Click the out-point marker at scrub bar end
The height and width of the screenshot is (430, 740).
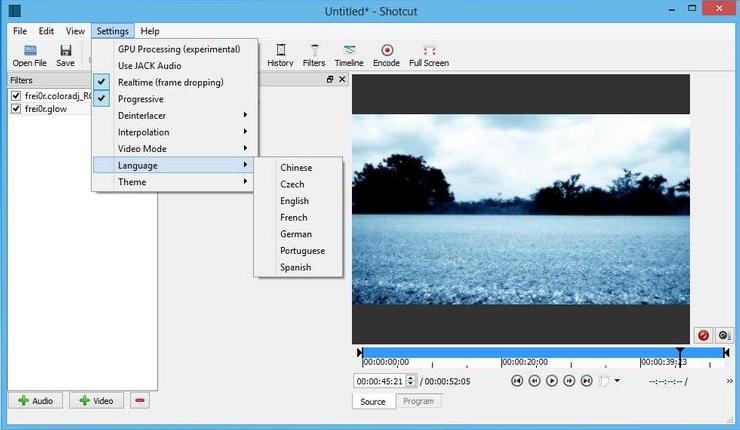(x=726, y=352)
